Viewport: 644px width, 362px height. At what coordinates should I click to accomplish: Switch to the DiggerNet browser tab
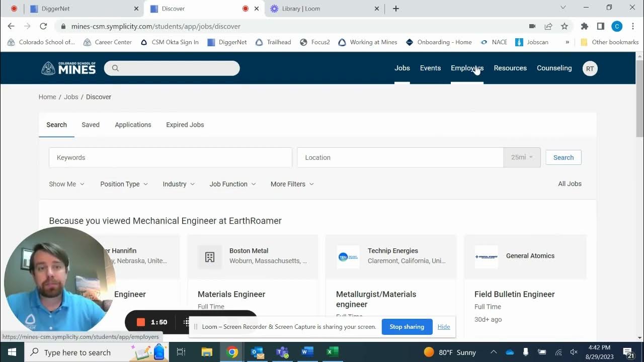point(85,9)
